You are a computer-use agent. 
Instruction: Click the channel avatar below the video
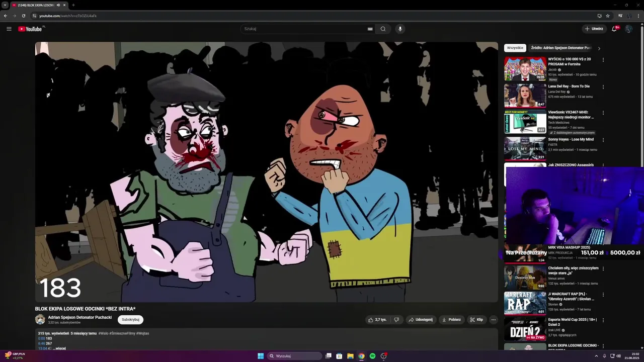[x=40, y=319]
